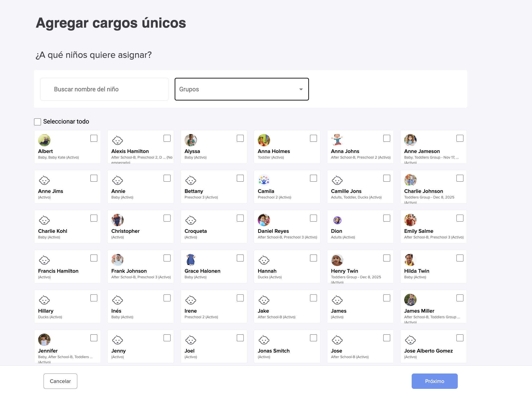The height and width of the screenshot is (395, 532).
Task: Open the Grupos dropdown
Action: [241, 89]
